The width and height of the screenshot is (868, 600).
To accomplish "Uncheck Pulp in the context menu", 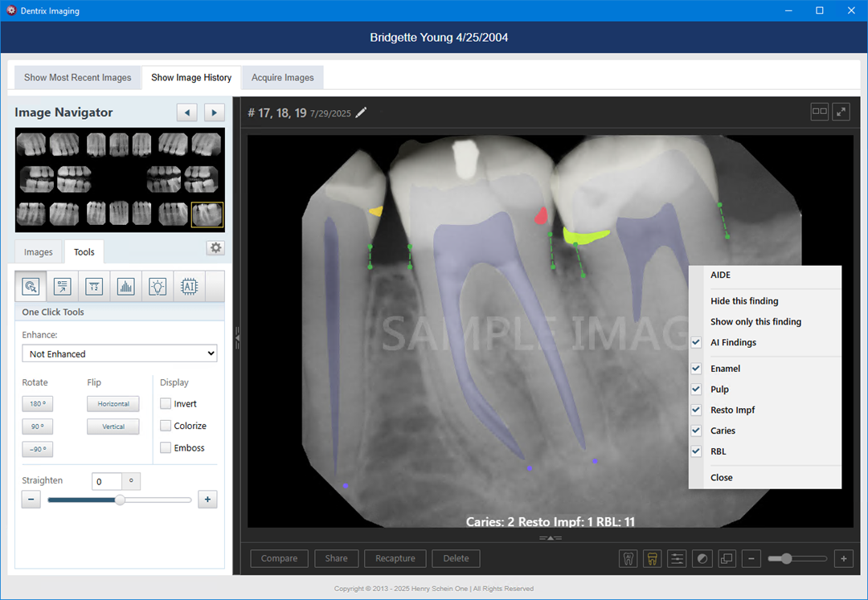I will pos(696,390).
